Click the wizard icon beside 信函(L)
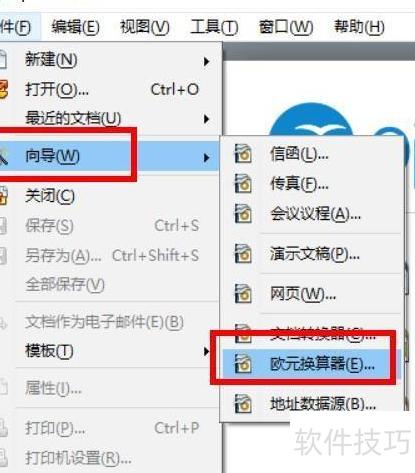Screen dimensions: 415x473 [x=243, y=154]
